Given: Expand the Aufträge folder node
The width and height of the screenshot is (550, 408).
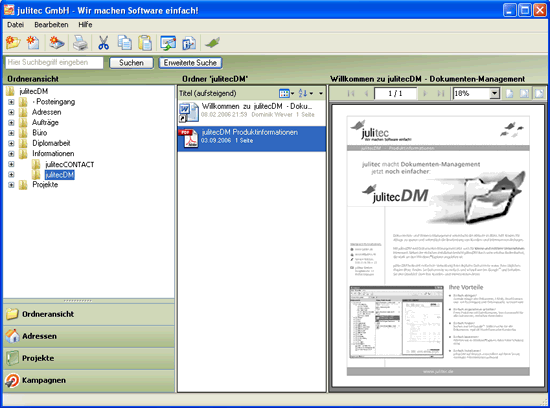Looking at the screenshot, I should point(11,123).
